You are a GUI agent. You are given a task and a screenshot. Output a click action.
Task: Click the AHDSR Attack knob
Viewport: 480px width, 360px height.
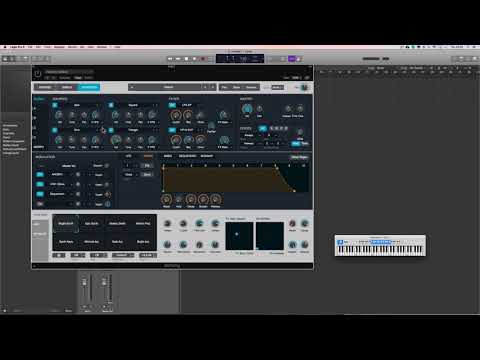click(x=166, y=199)
